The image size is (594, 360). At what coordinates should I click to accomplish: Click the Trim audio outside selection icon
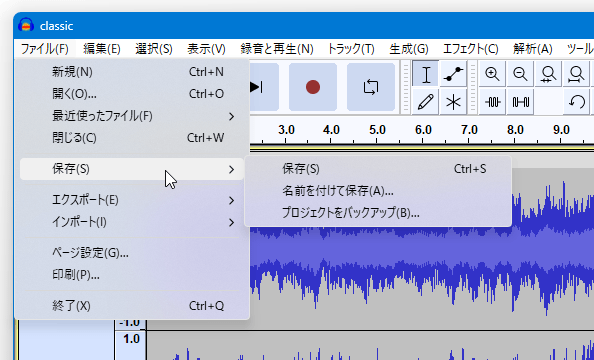tap(492, 102)
